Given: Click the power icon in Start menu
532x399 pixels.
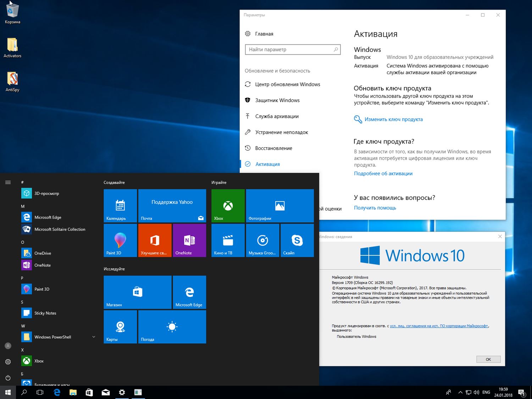Looking at the screenshot, I should [x=8, y=378].
